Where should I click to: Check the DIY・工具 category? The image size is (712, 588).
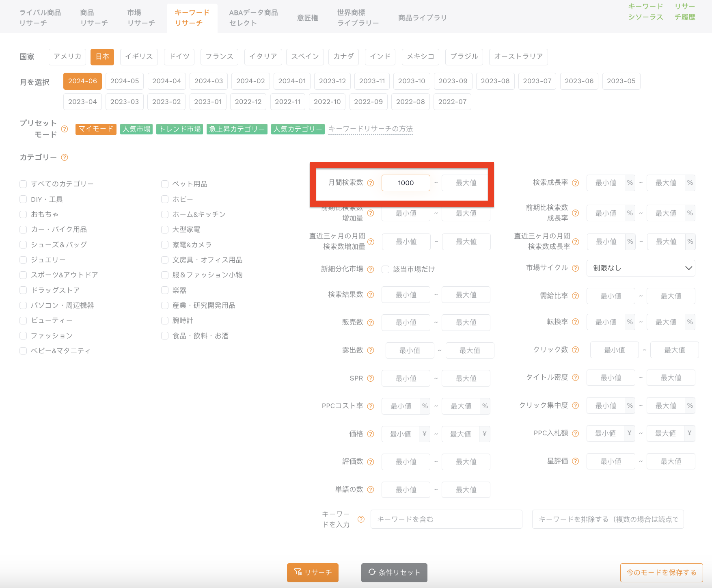(23, 199)
